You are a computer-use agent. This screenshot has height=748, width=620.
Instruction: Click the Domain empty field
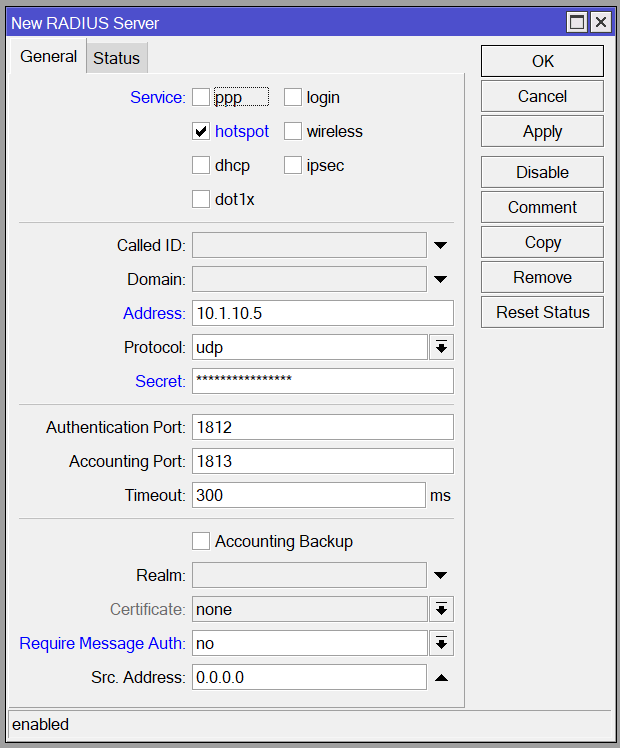(x=309, y=279)
